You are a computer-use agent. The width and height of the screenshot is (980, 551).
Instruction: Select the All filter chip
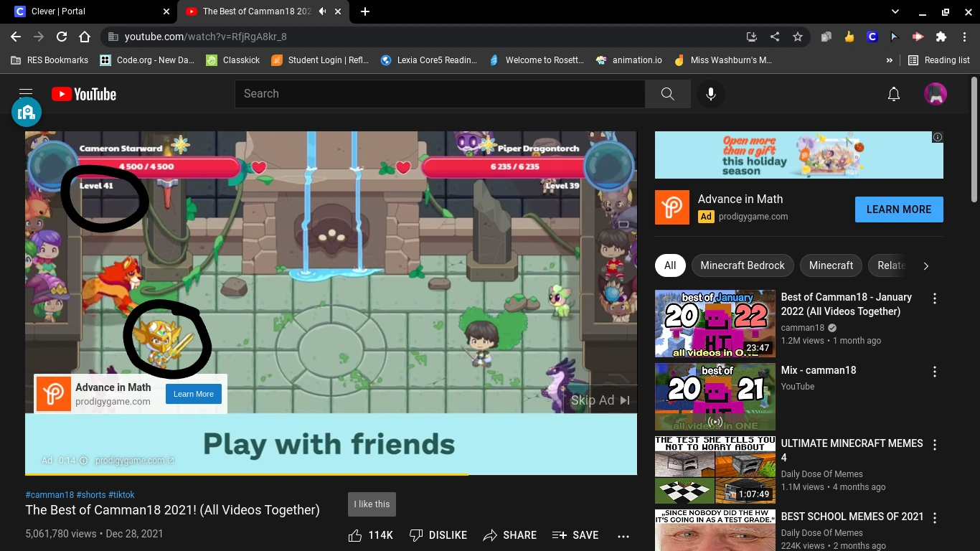pyautogui.click(x=669, y=265)
